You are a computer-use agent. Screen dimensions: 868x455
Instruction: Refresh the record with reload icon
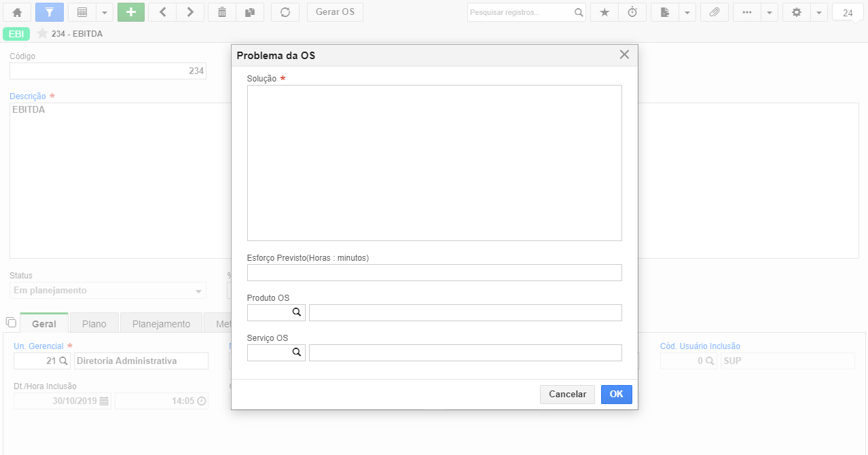285,12
